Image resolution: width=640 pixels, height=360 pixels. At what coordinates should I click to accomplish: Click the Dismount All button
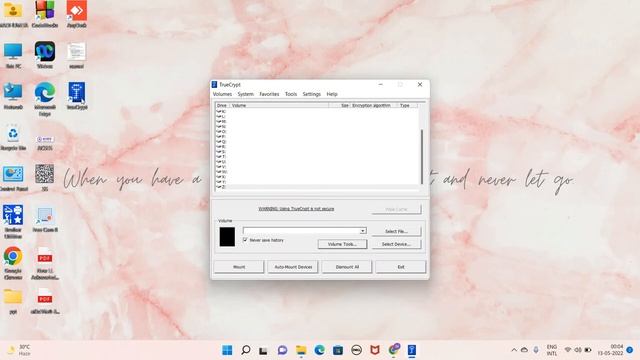pos(347,267)
